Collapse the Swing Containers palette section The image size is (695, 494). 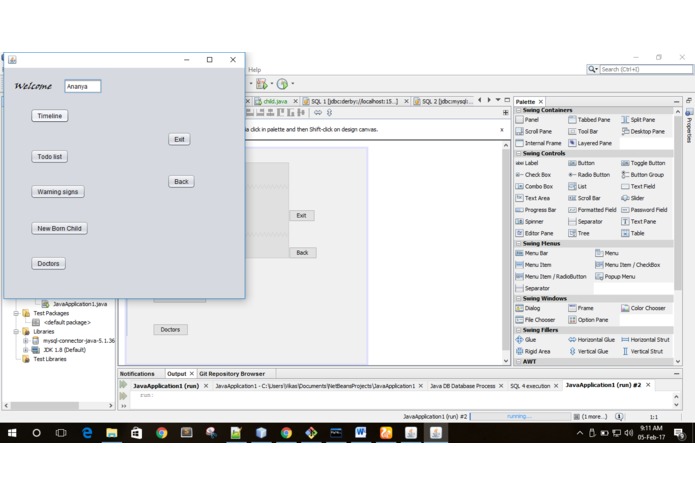pos(519,110)
